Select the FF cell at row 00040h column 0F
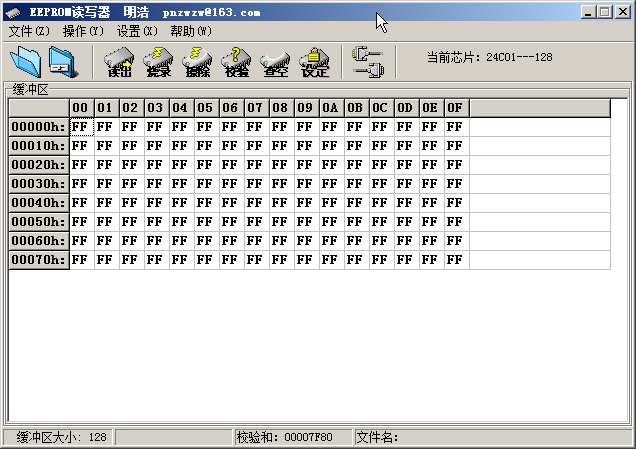 click(x=457, y=202)
